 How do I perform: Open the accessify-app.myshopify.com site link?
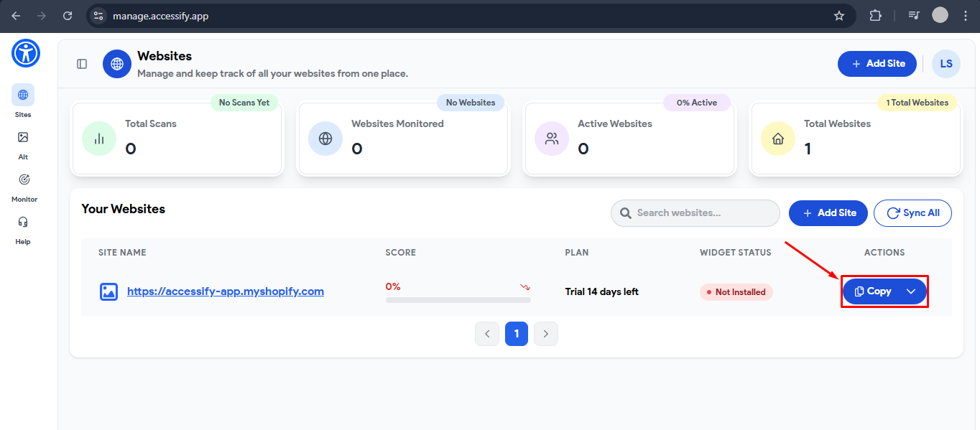coord(226,291)
